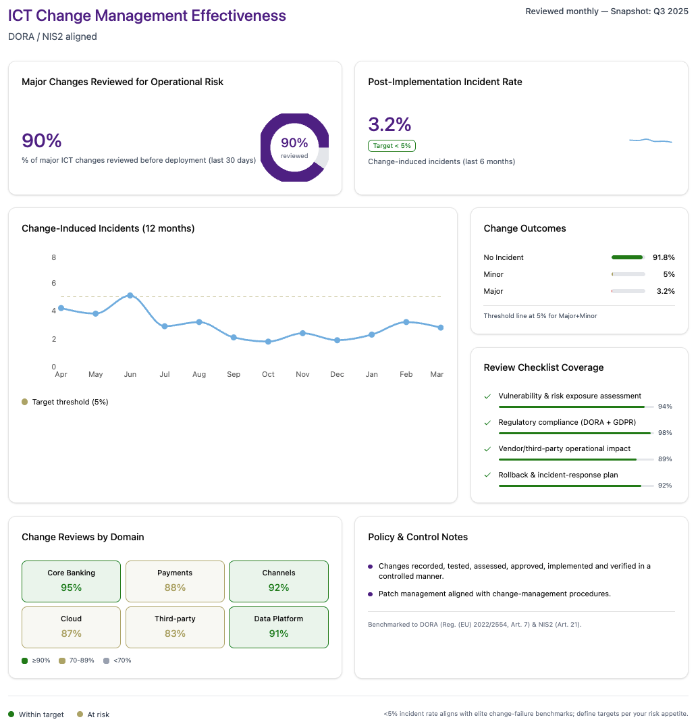The height and width of the screenshot is (728, 700).
Task: Click the Dec label on the chart axis
Action: tap(337, 374)
